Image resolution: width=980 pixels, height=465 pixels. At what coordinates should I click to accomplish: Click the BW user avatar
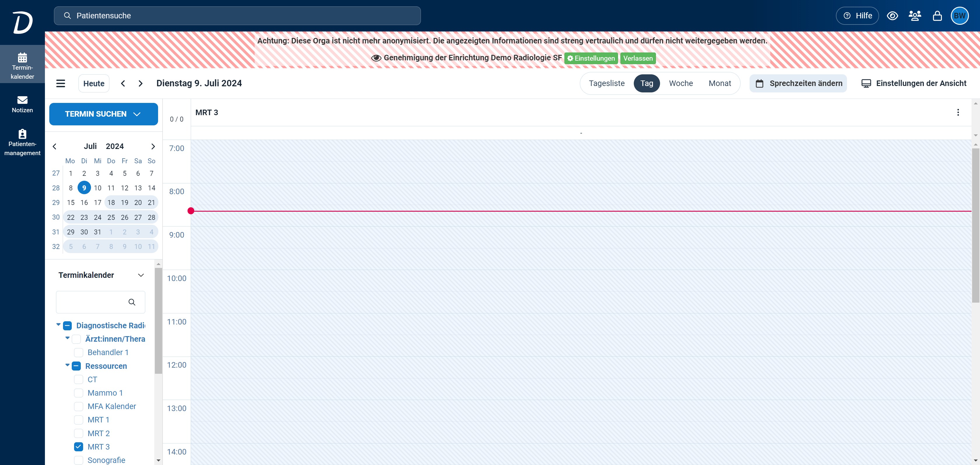960,15
